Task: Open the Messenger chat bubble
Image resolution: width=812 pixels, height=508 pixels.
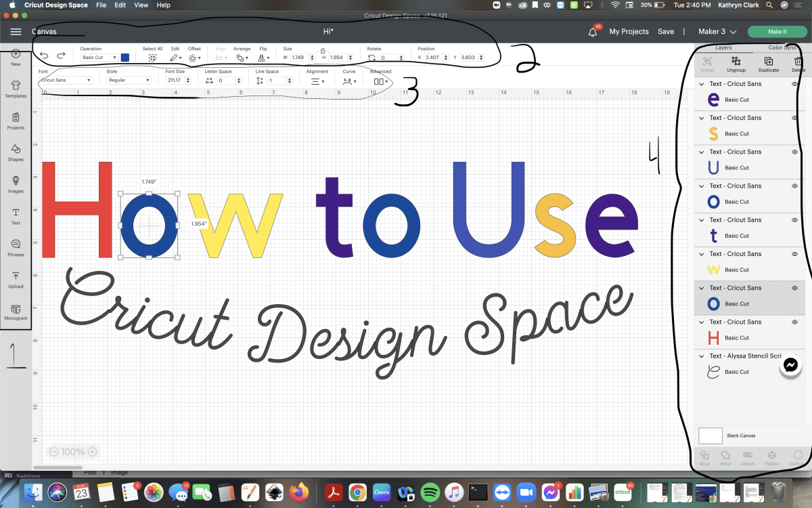Action: (790, 365)
